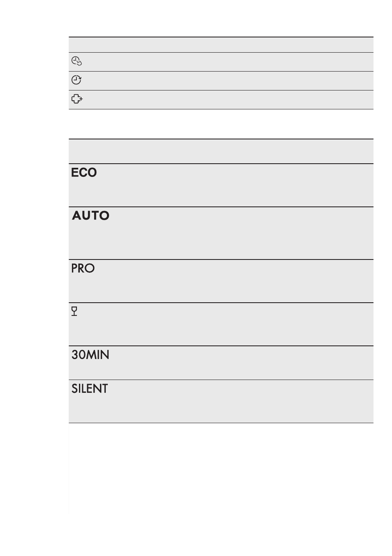This screenshot has width=392, height=556.
Task: Choose the ECO programme symbol
Action: click(x=84, y=173)
